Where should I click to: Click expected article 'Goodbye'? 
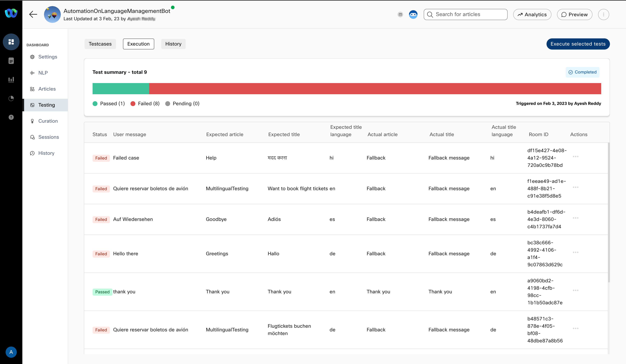point(216,219)
